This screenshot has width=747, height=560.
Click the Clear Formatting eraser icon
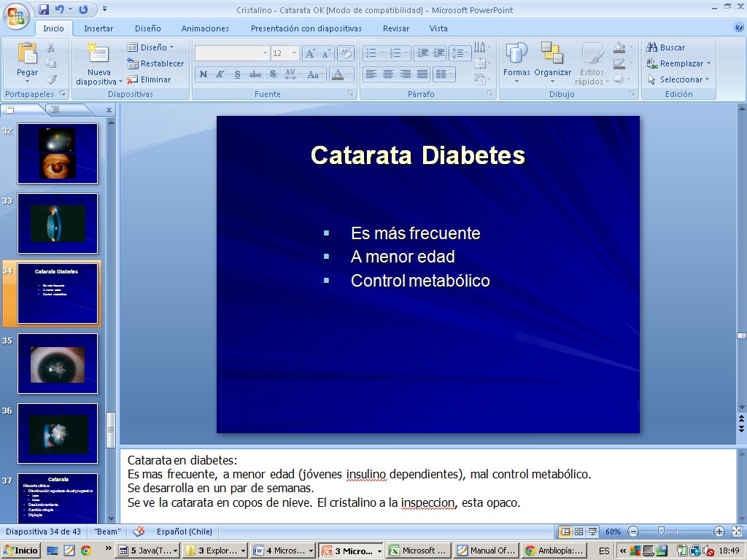pos(346,53)
